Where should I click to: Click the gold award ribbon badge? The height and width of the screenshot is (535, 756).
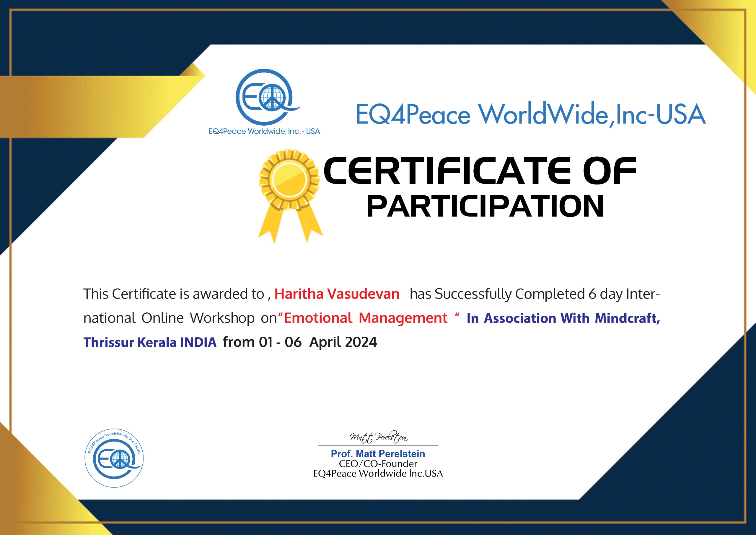coord(290,196)
